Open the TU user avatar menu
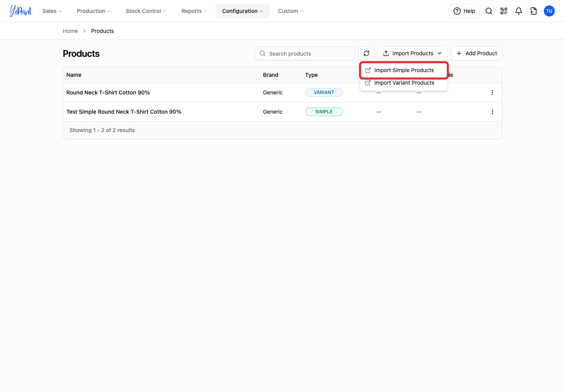This screenshot has height=392, width=565. [549, 11]
